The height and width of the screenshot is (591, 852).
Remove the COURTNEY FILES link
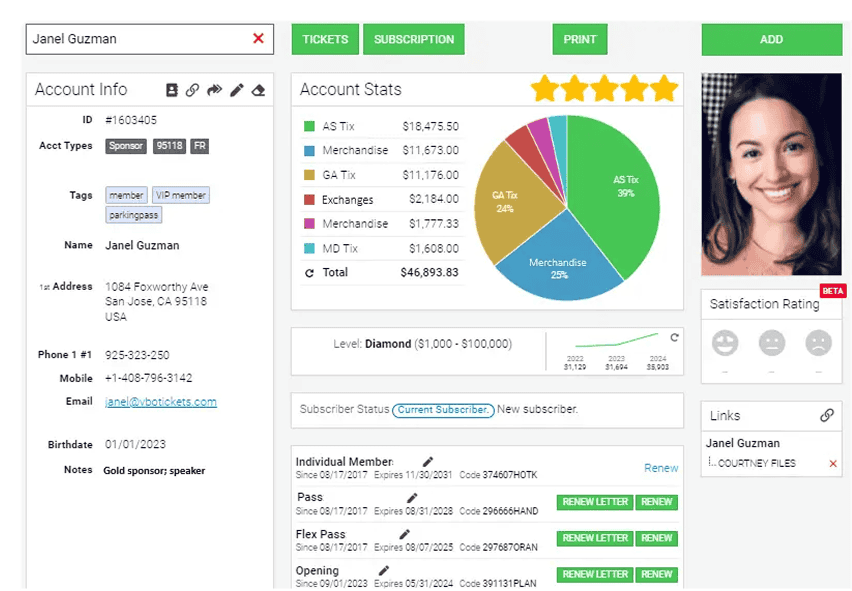(x=833, y=463)
